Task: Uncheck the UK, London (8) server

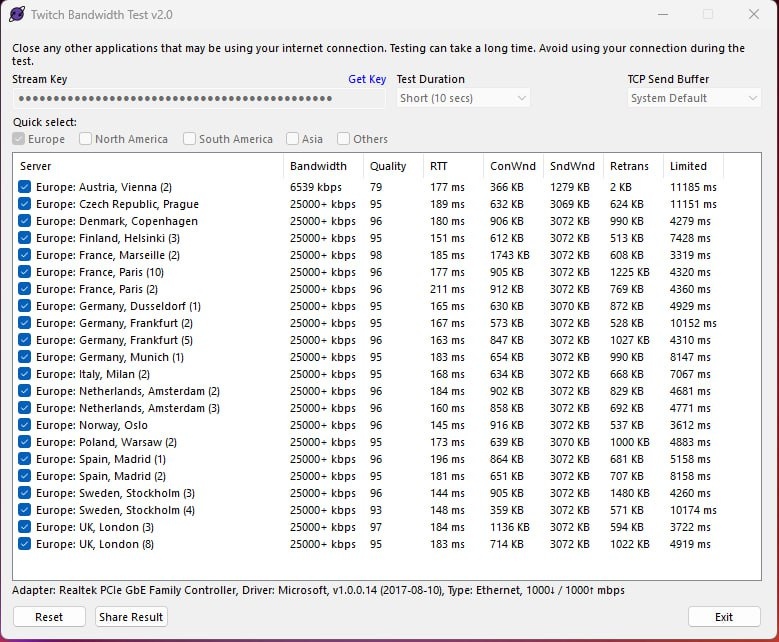Action: coord(24,544)
